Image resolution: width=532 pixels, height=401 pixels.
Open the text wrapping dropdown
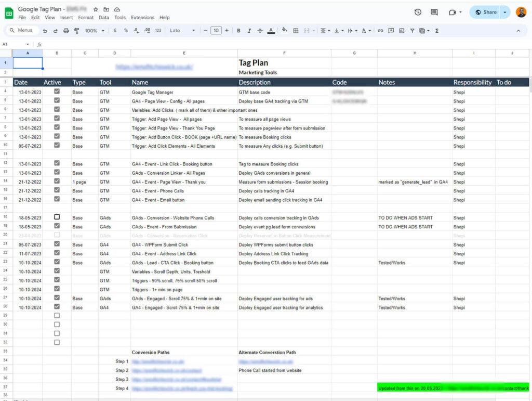[353, 31]
